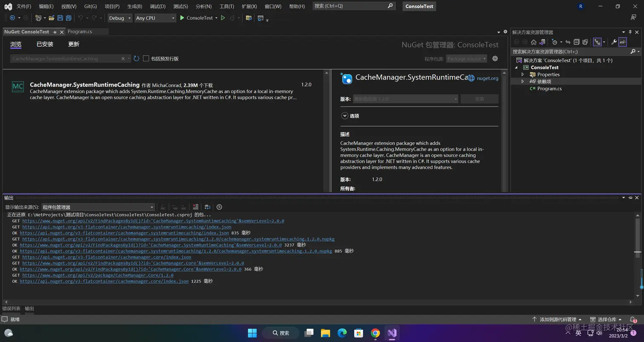Toggle word wrap in the Output window
The height and width of the screenshot is (342, 644).
click(207, 207)
